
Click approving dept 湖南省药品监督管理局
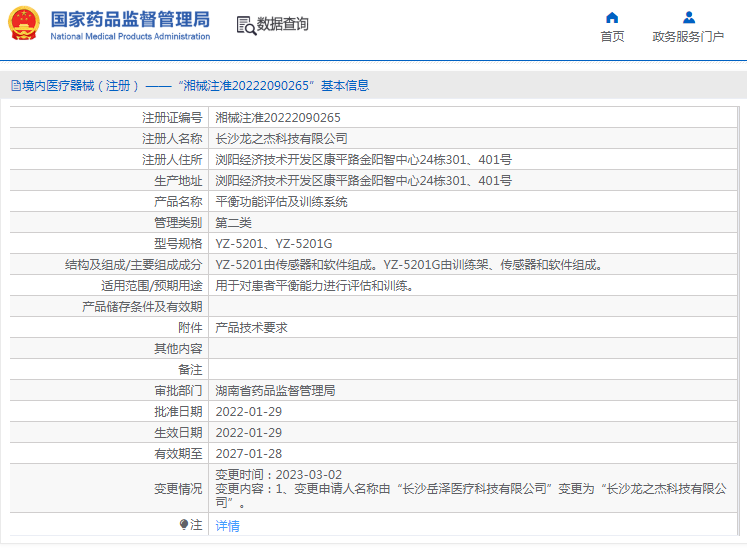(x=275, y=391)
